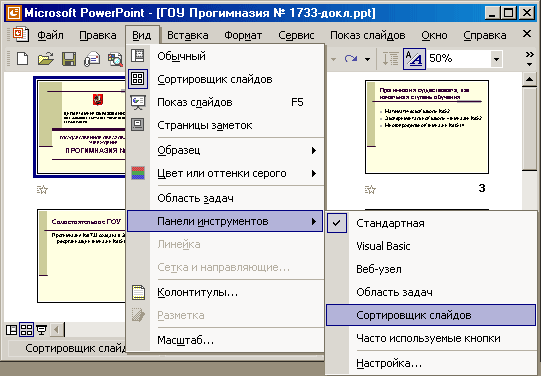
Task: Expand Цвет или оттенки серого submenu
Action: [225, 173]
